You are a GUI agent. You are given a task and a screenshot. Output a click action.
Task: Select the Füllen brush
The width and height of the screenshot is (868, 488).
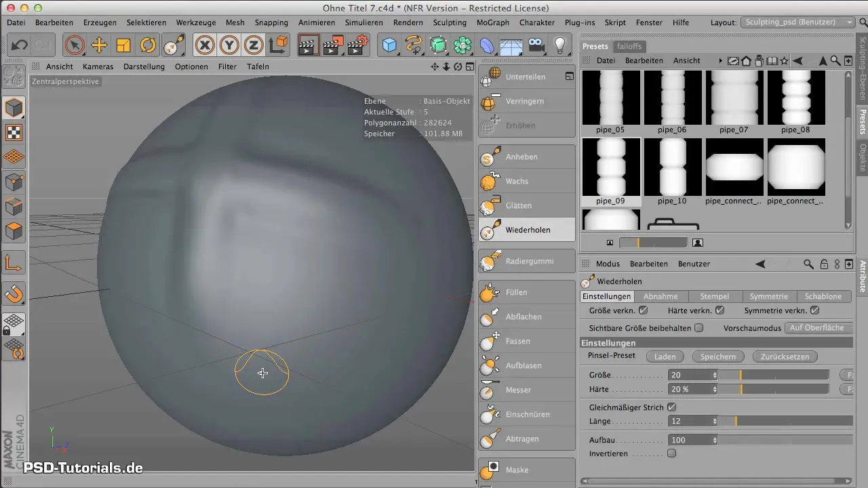pos(527,292)
